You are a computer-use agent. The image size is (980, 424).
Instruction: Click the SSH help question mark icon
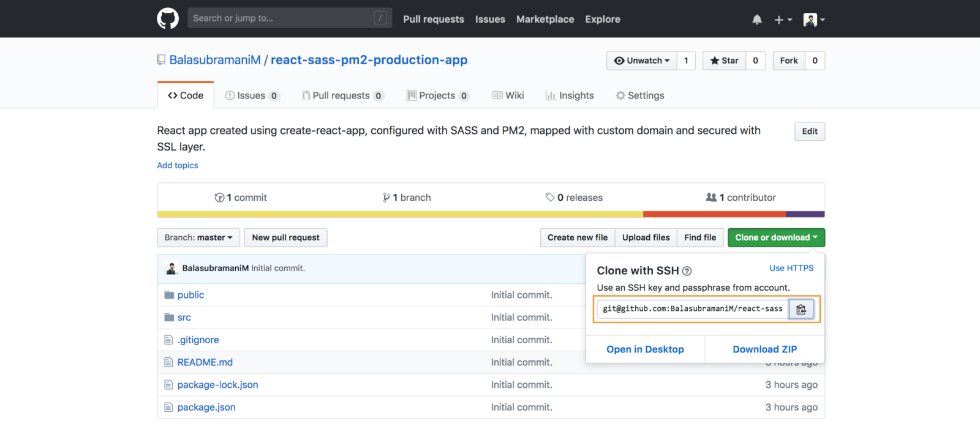point(687,271)
